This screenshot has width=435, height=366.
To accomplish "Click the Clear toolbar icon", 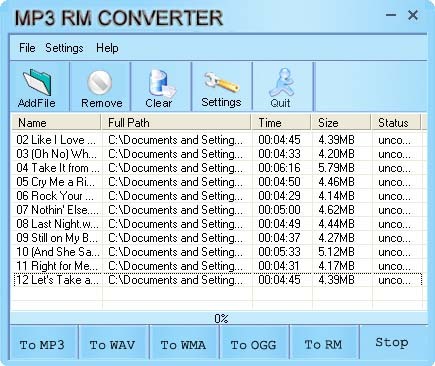I will [x=161, y=82].
